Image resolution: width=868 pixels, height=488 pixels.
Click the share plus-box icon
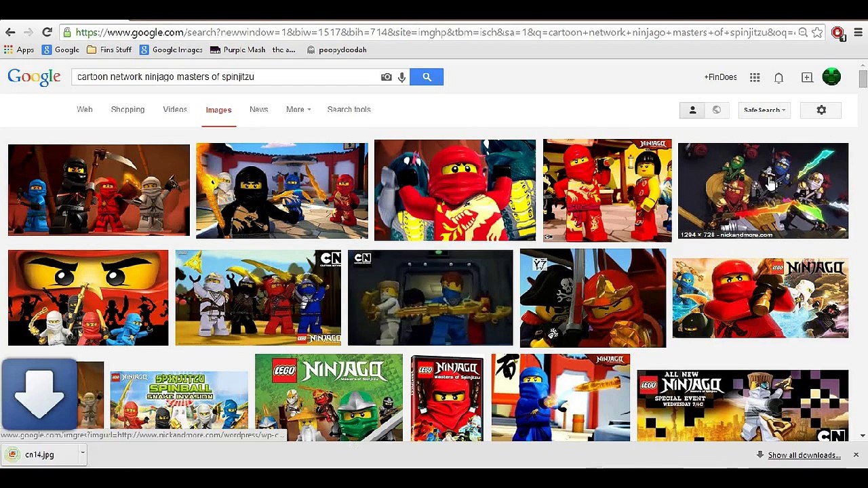click(x=807, y=77)
